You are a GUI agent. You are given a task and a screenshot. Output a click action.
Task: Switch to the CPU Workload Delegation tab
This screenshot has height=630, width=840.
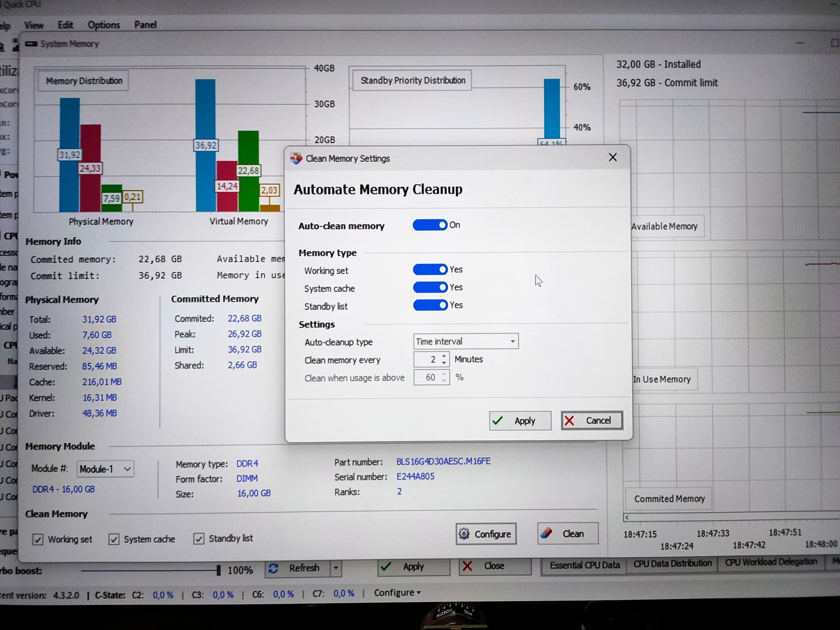point(771,562)
